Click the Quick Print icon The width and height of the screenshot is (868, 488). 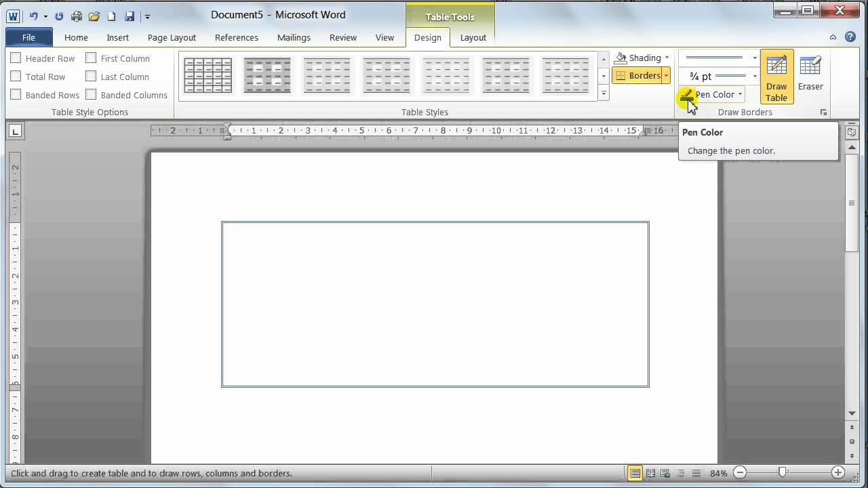point(77,16)
